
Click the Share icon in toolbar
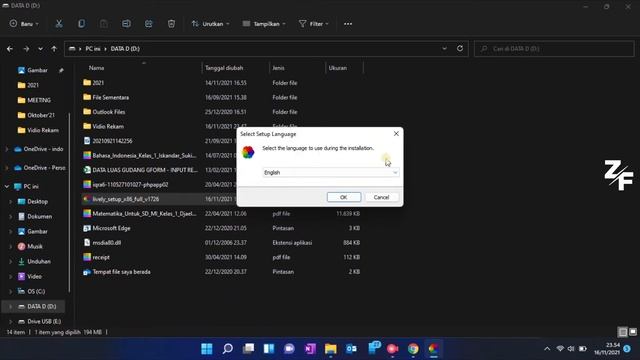149,24
